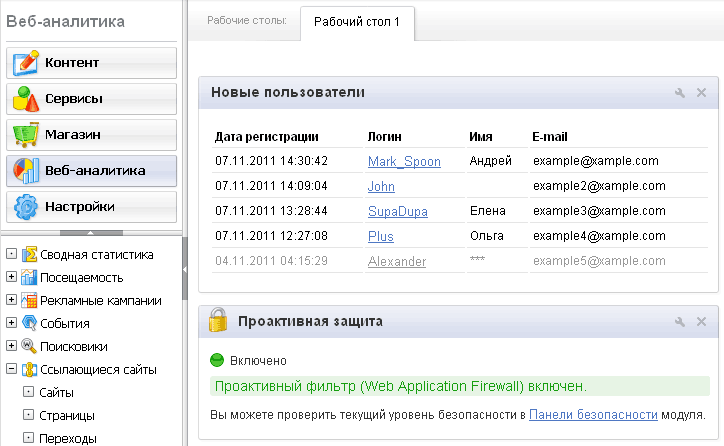Click the date 04.11.2011 04:15:29
This screenshot has width=724, height=446.
click(x=271, y=260)
